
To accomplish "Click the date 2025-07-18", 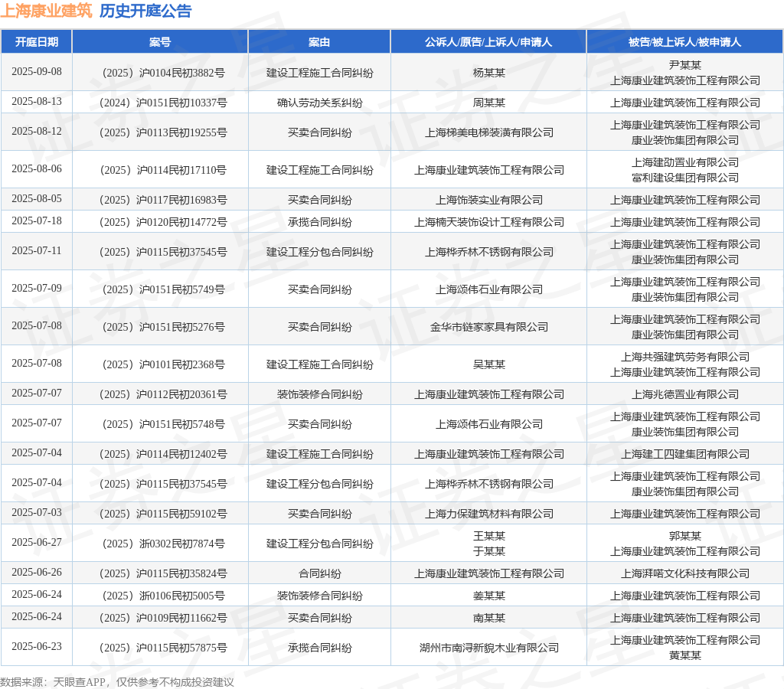I will pos(37,220).
